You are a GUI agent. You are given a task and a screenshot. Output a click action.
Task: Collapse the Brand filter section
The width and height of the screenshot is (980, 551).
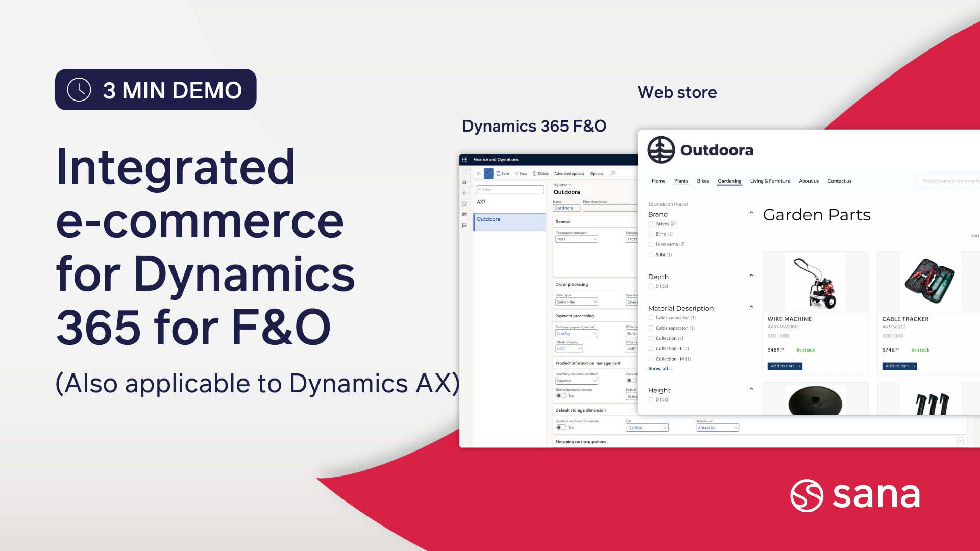click(x=751, y=213)
